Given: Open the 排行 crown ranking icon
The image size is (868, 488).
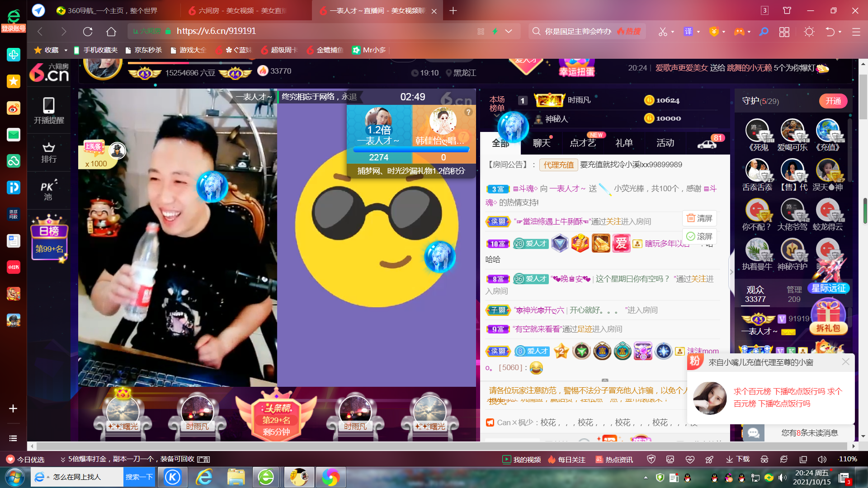Looking at the screenshot, I should [x=49, y=153].
